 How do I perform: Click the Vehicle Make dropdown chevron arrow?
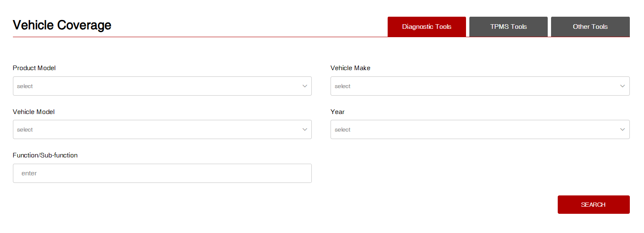(x=622, y=86)
